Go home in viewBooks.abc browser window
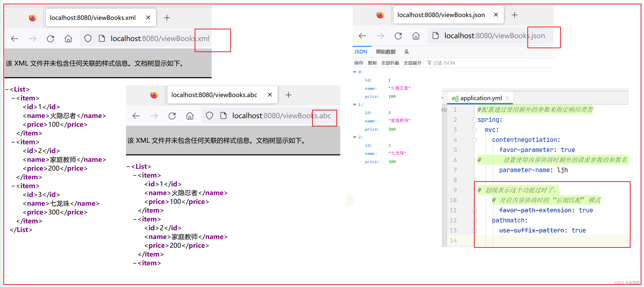The height and width of the screenshot is (287, 644). click(x=190, y=116)
